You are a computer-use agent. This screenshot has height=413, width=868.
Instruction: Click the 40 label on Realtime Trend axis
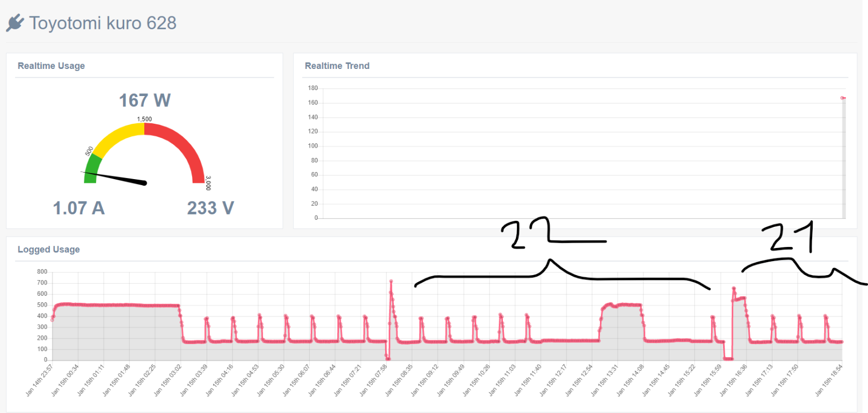(315, 189)
